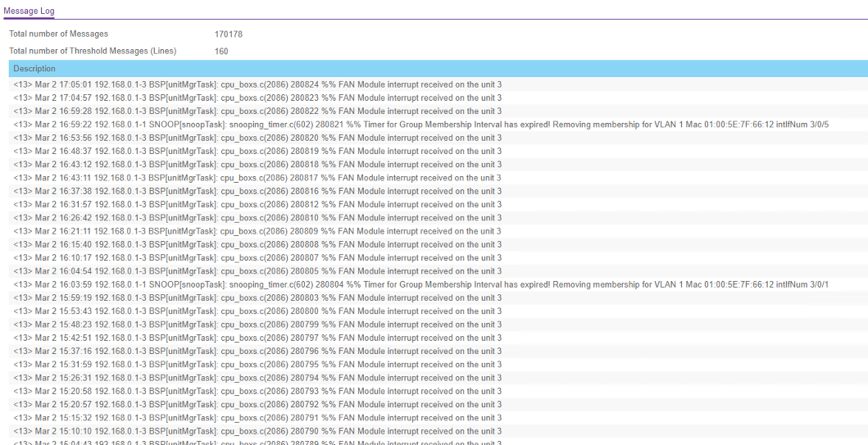Viewport: 868px width, 445px height.
Task: Click the Total number of Messages label
Action: click(58, 34)
